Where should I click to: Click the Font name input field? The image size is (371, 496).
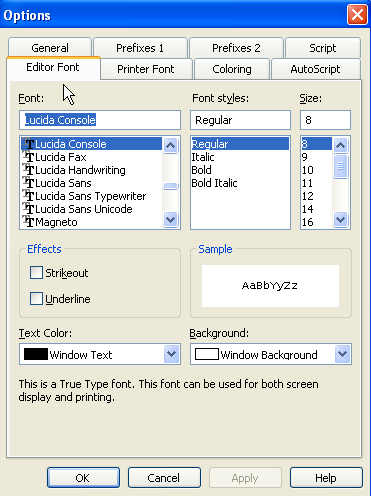[100, 120]
